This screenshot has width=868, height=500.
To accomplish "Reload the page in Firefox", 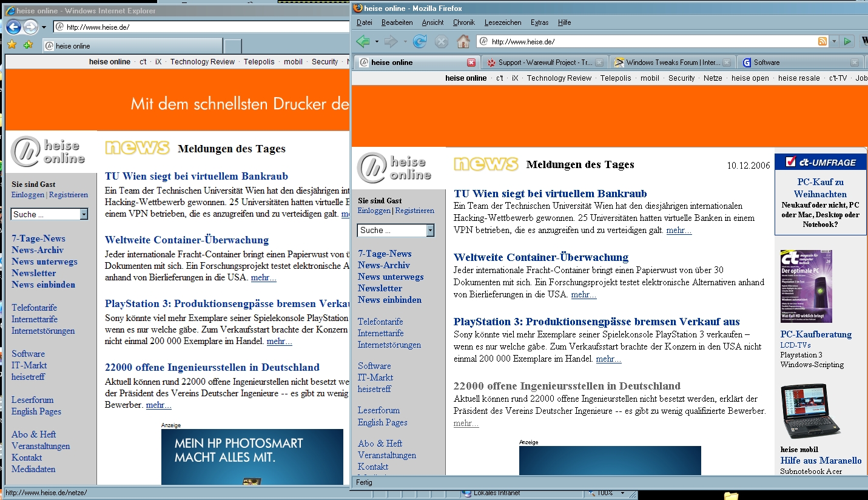I will (x=419, y=41).
